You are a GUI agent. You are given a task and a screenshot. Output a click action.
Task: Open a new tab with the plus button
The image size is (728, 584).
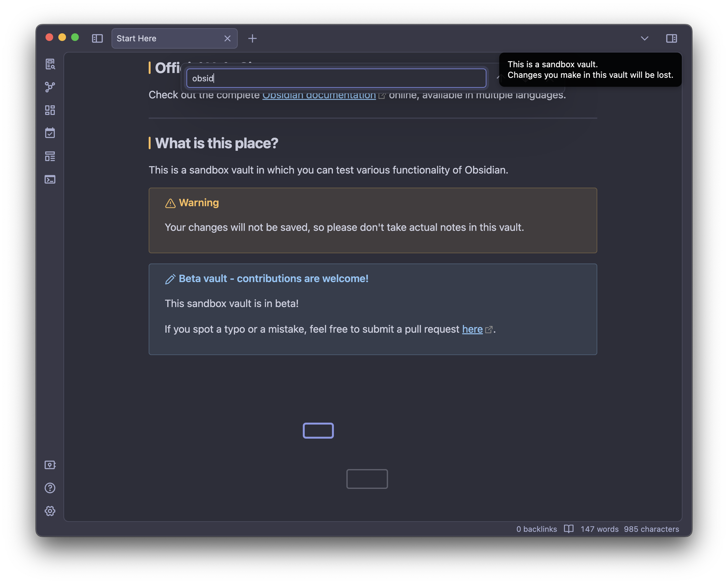[252, 38]
